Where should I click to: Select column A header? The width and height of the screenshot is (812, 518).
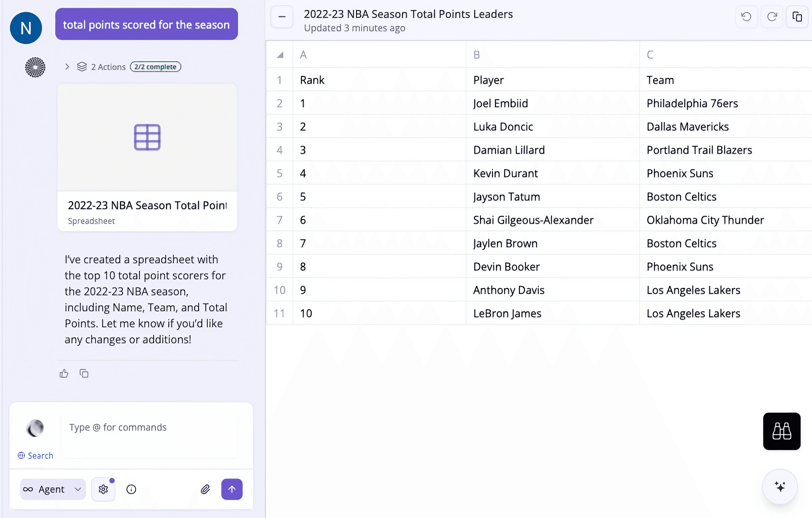coord(379,55)
